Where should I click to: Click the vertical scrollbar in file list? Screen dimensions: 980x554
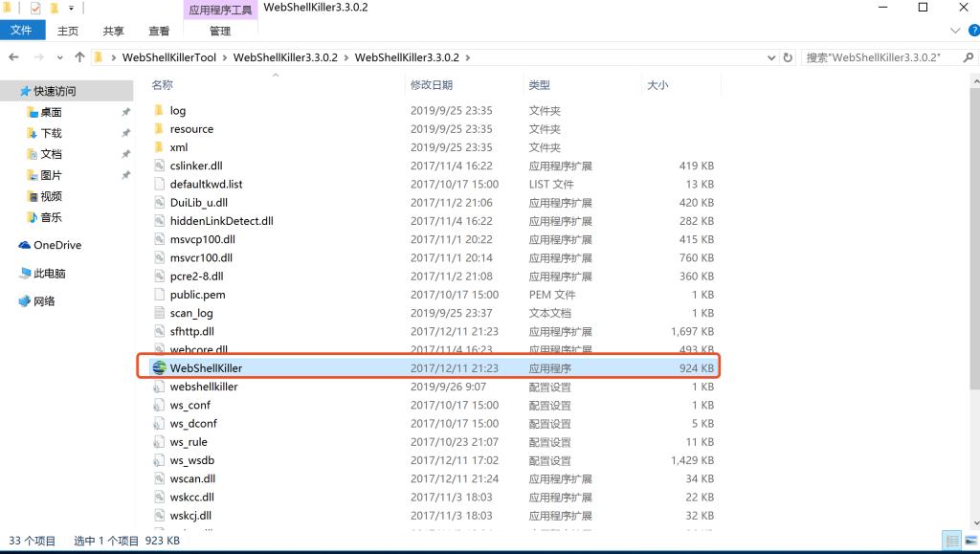pyautogui.click(x=973, y=287)
